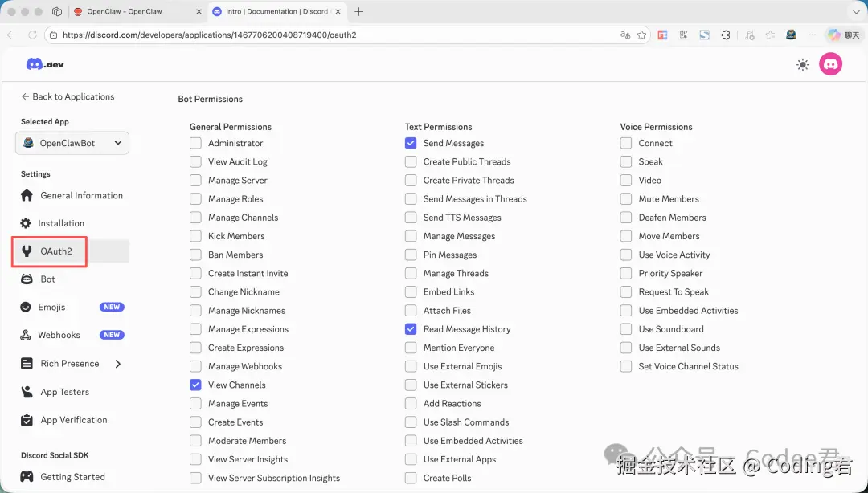The image size is (868, 493).
Task: Click the browser back arrow
Action: coord(11,35)
